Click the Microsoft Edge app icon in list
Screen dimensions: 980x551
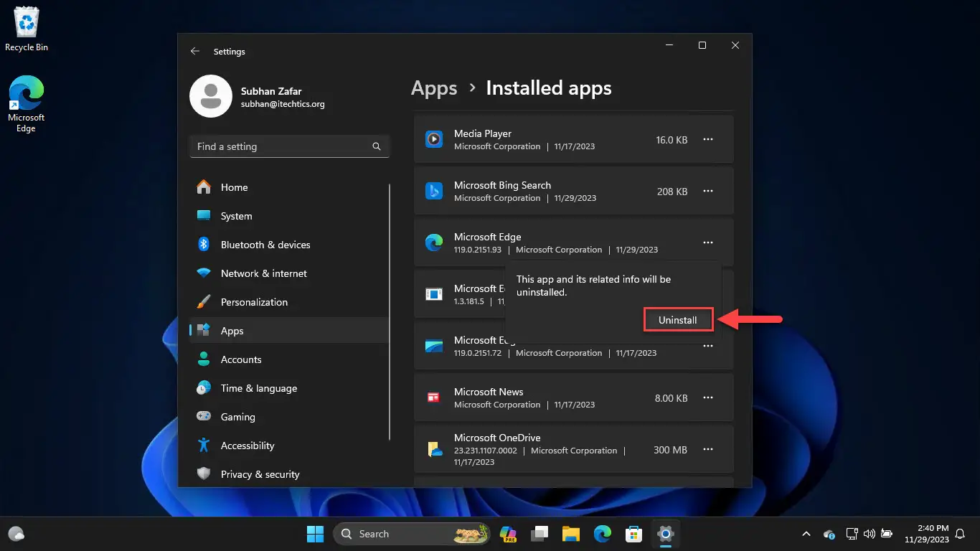pos(434,242)
